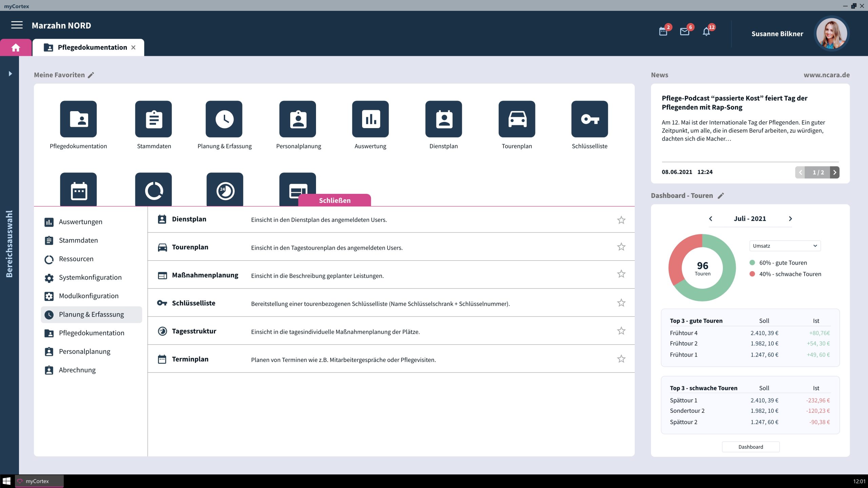The width and height of the screenshot is (868, 488).
Task: Go to next month after Juli 2021
Action: tap(790, 219)
